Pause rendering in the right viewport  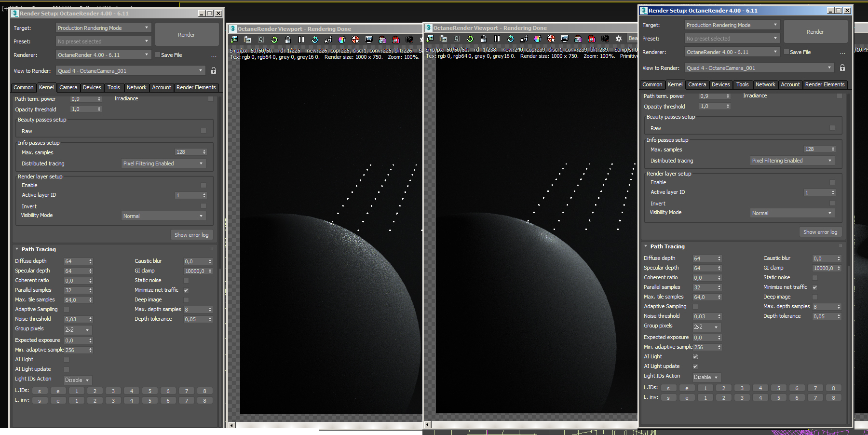click(x=497, y=39)
